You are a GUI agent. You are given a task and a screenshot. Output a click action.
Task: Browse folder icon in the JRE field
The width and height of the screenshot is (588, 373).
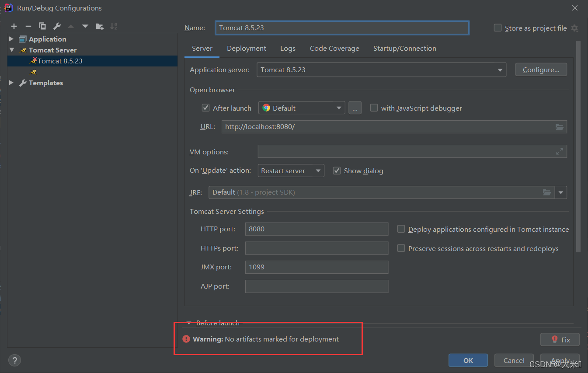tap(547, 192)
